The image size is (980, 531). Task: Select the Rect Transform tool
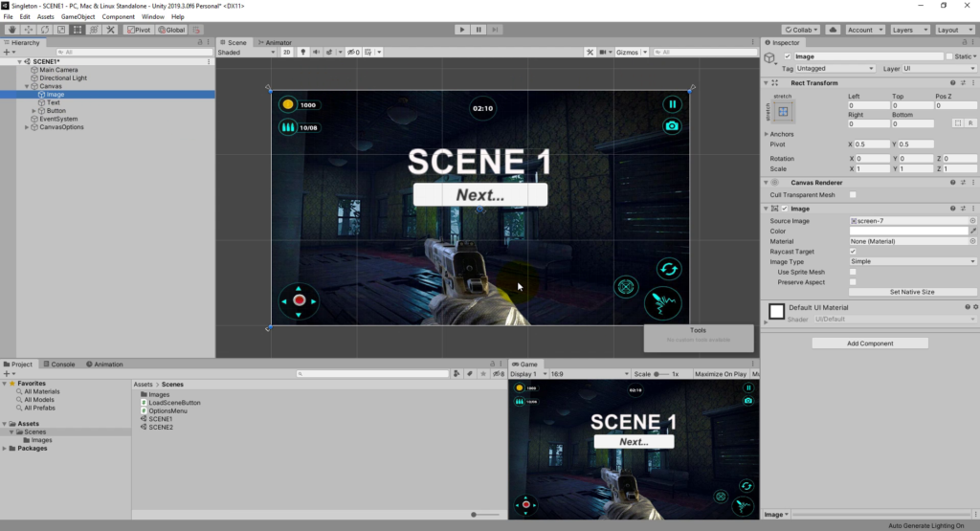(77, 30)
